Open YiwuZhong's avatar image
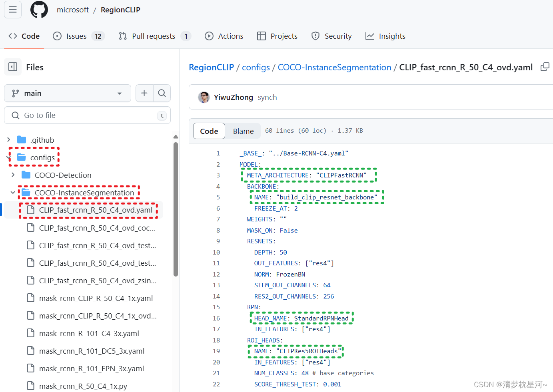 pos(204,97)
